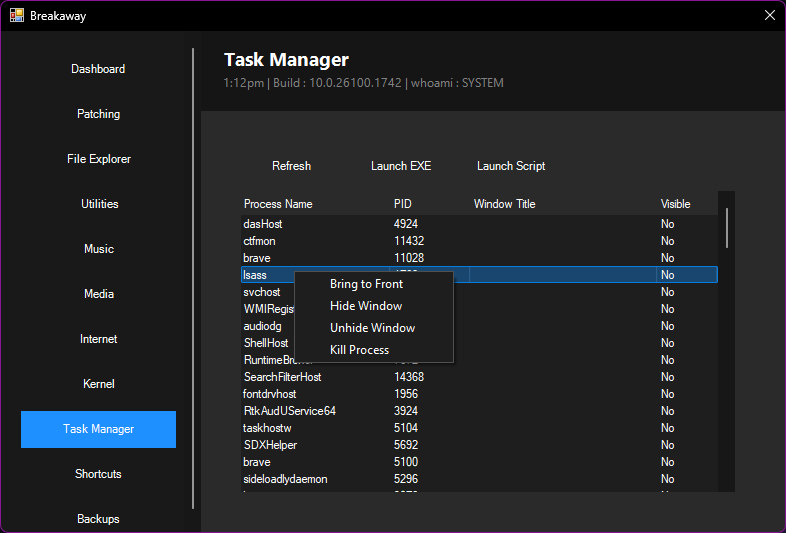Refresh the process list
The image size is (786, 533).
click(291, 166)
